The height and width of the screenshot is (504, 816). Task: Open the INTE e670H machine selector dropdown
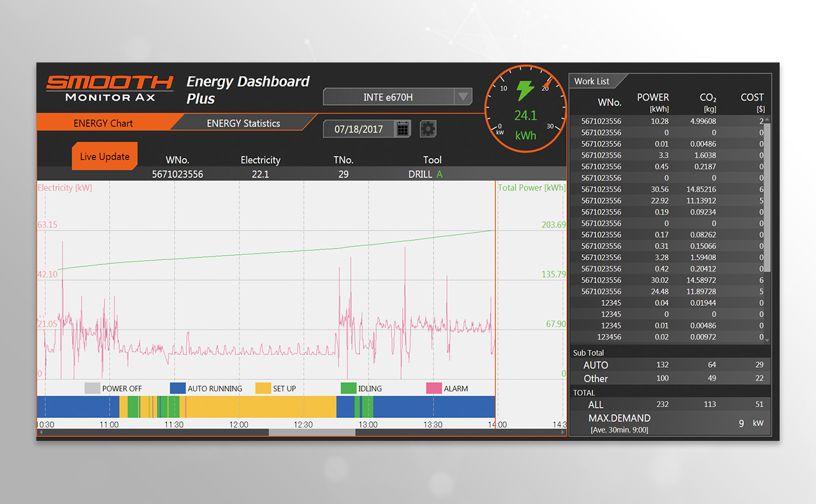pos(462,96)
